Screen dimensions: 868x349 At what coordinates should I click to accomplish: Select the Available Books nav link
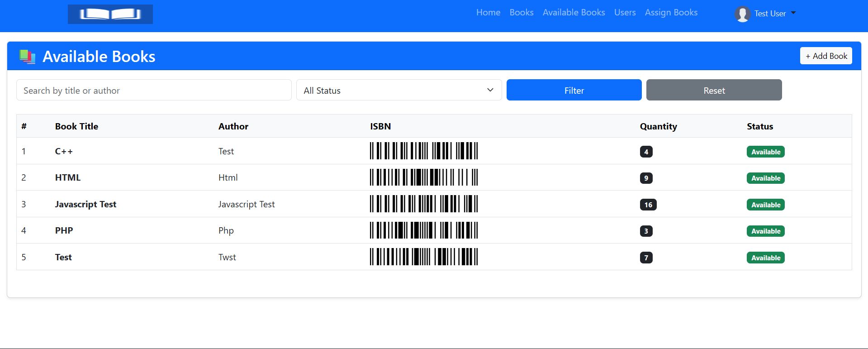574,13
